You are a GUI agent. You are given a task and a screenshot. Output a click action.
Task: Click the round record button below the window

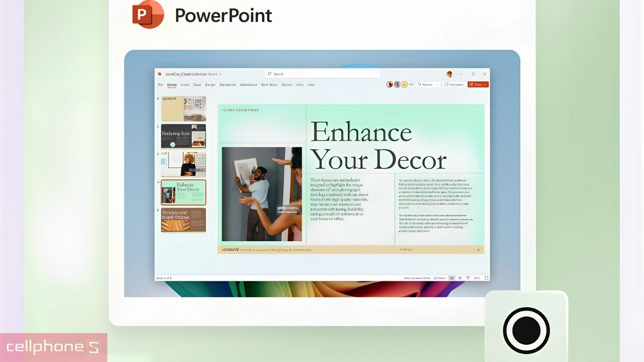click(526, 331)
